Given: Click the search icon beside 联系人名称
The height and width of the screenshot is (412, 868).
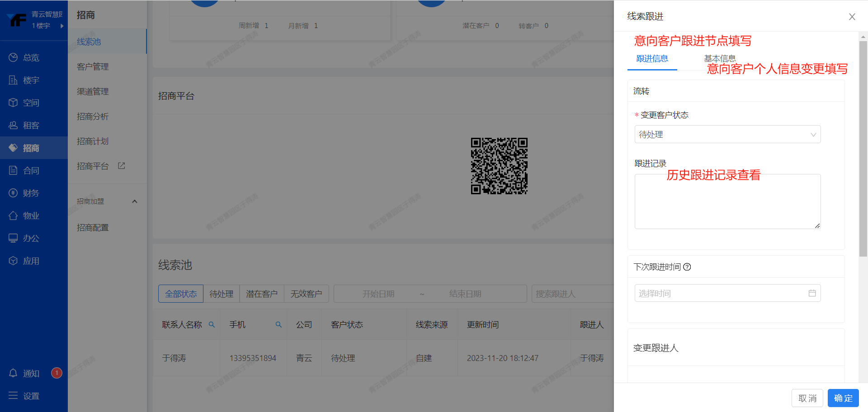Looking at the screenshot, I should [x=212, y=324].
